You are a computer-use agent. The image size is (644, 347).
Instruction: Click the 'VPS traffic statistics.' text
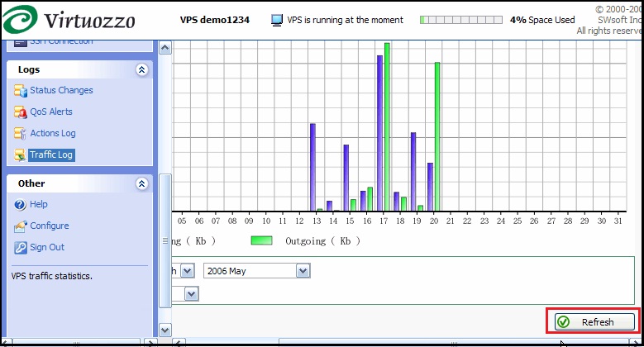click(52, 276)
